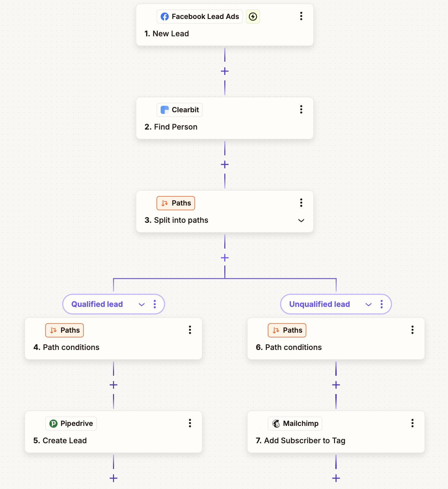Click plus below Mailchimp Add Subscriber step
The height and width of the screenshot is (489, 448).
coord(336,478)
